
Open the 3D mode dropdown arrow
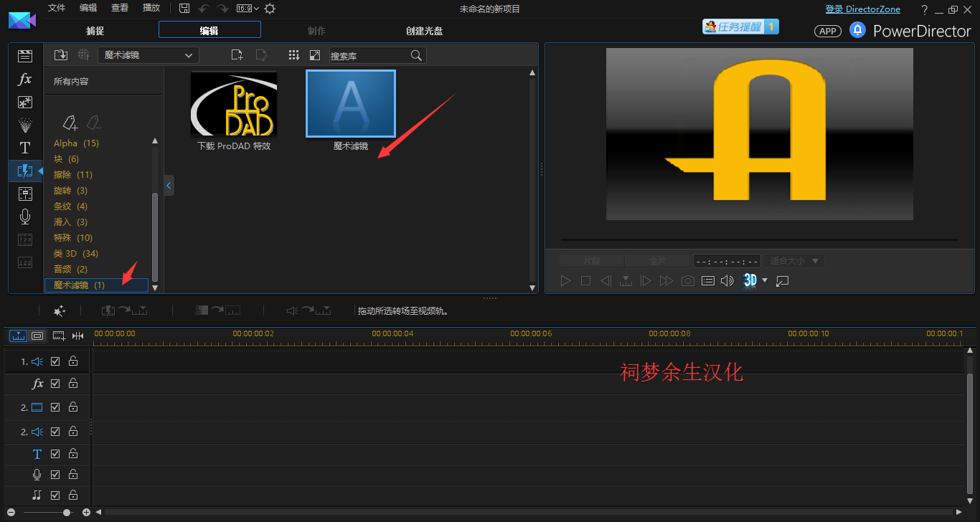pos(765,280)
